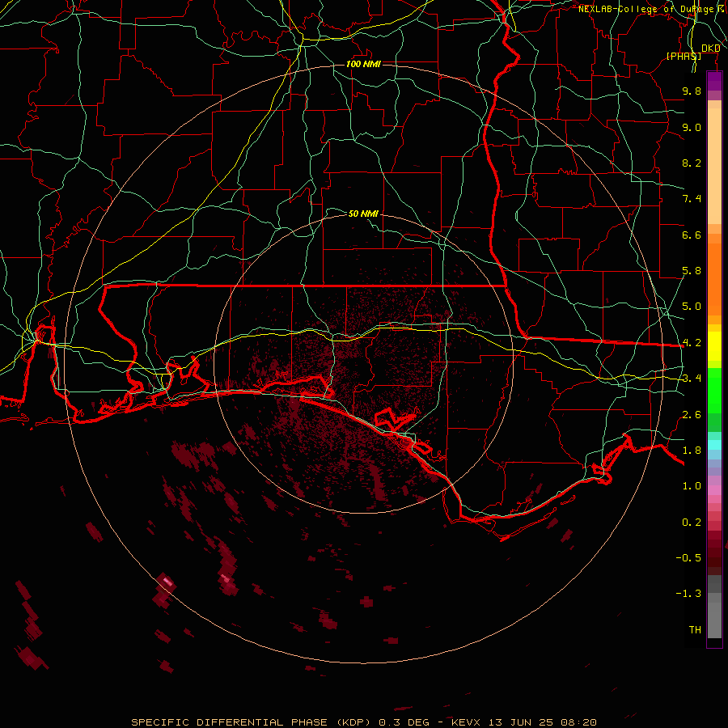Pick the orange band of the color scale
728x728 pixels.
pyautogui.click(x=714, y=280)
